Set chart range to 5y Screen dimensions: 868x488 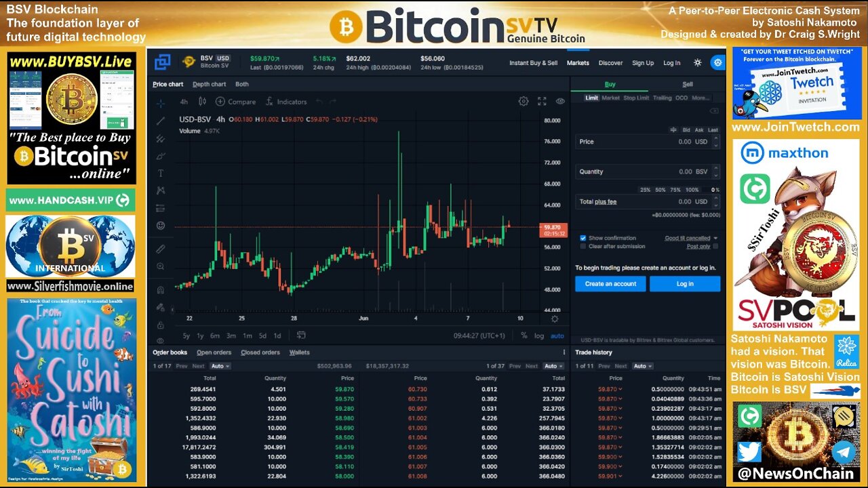pos(186,335)
